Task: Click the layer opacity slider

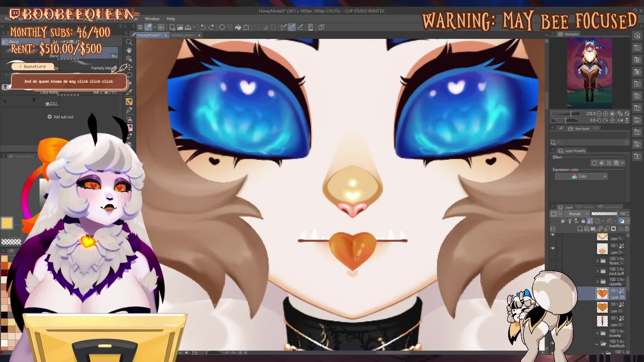Action: (x=604, y=214)
